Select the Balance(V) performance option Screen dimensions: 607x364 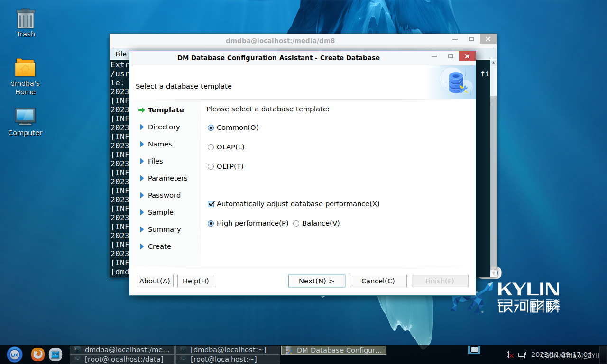(296, 223)
